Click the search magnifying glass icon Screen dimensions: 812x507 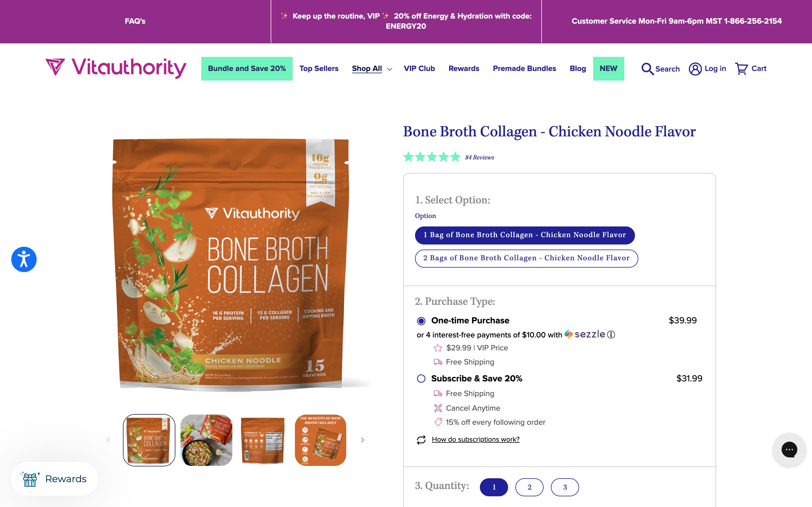(647, 69)
